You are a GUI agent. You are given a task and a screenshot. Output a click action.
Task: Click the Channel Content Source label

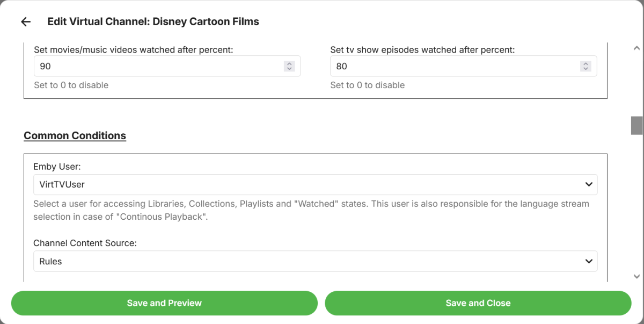[85, 243]
